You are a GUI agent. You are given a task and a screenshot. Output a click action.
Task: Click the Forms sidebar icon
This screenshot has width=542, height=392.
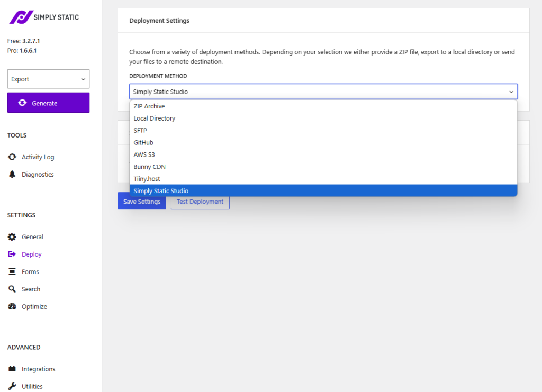tap(12, 271)
